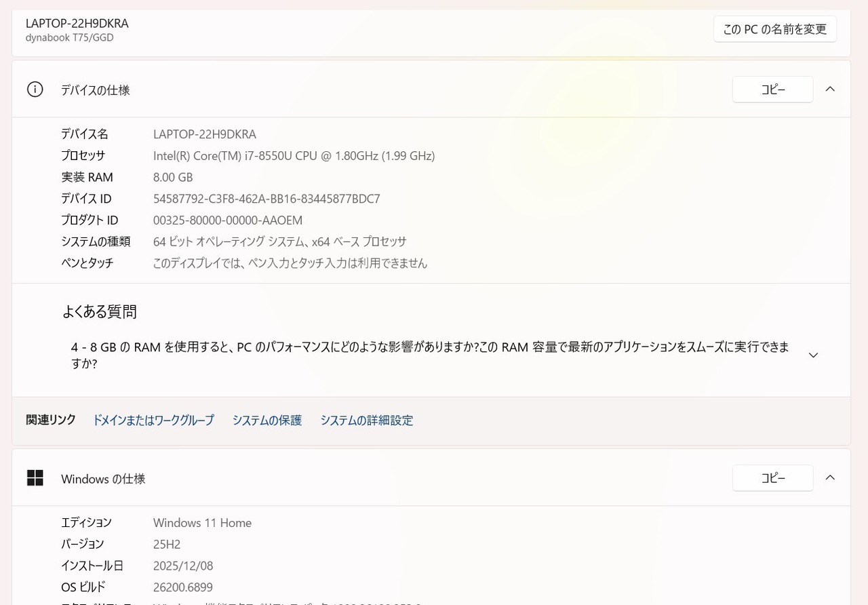Click the "インストール日" label

[92, 566]
